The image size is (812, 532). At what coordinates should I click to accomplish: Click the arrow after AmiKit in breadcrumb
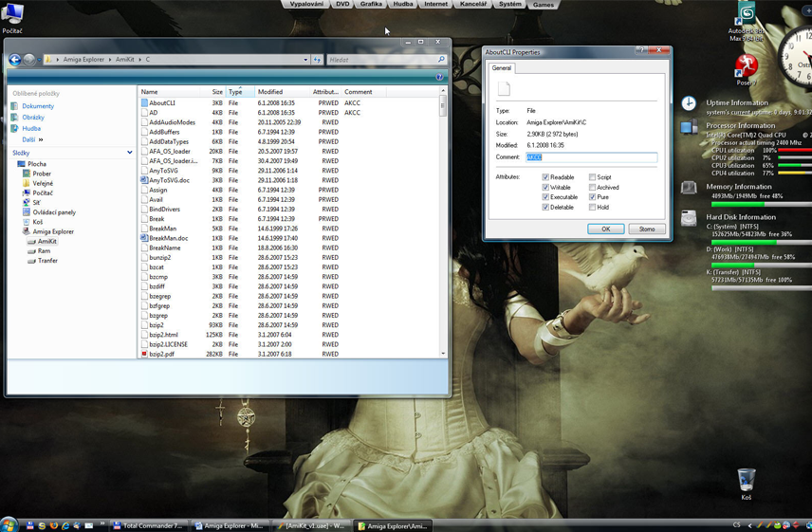pyautogui.click(x=139, y=60)
